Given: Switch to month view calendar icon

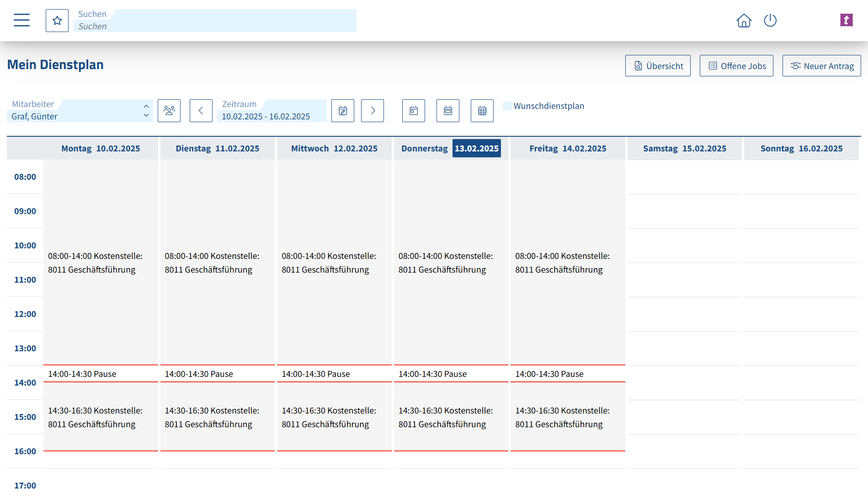Looking at the screenshot, I should 482,111.
